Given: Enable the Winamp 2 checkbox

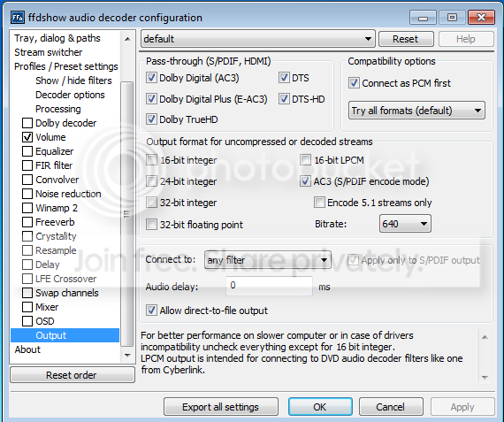Looking at the screenshot, I should (27, 208).
